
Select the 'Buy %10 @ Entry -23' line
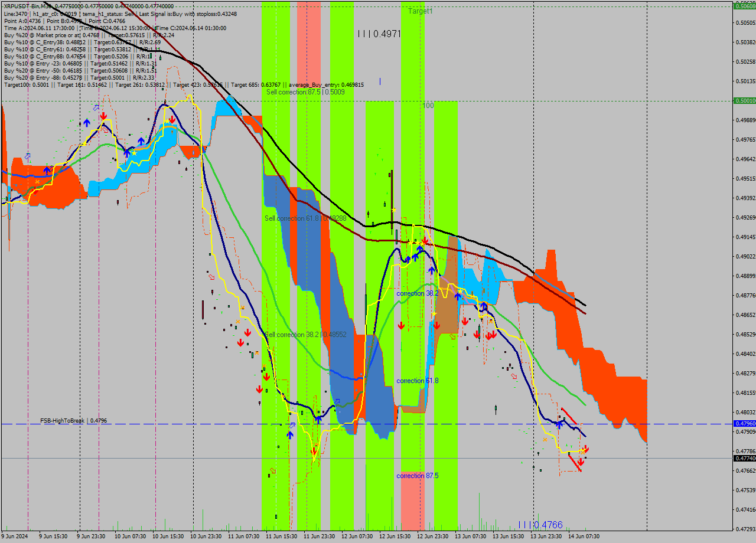pos(80,64)
